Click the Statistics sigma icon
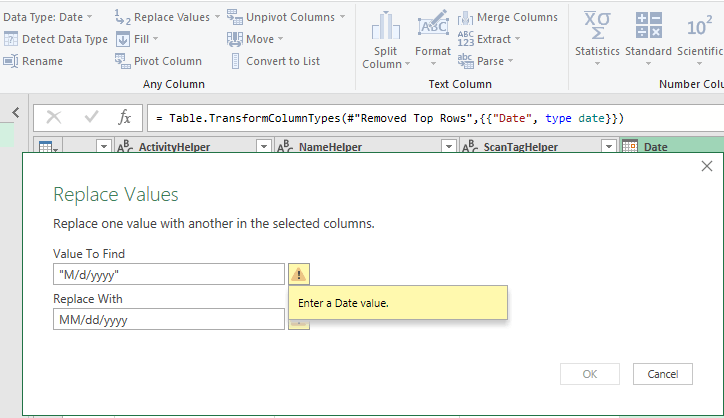This screenshot has width=724, height=418. 597,25
